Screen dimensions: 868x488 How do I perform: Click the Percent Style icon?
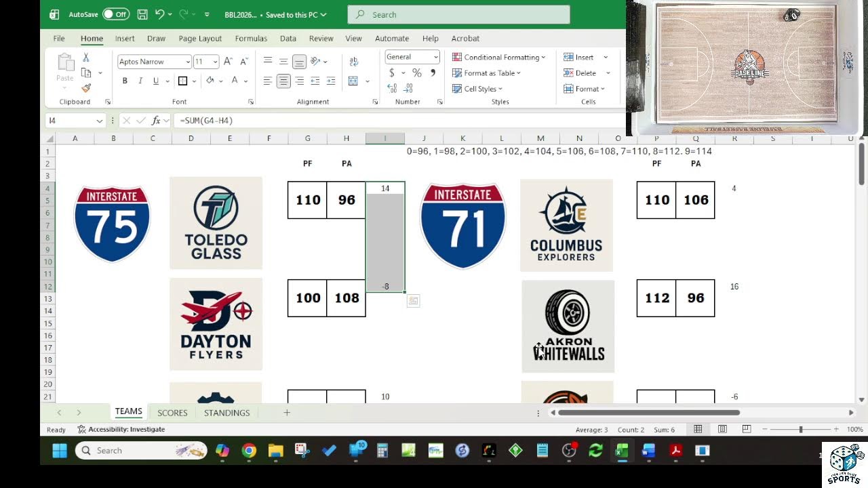pyautogui.click(x=417, y=73)
